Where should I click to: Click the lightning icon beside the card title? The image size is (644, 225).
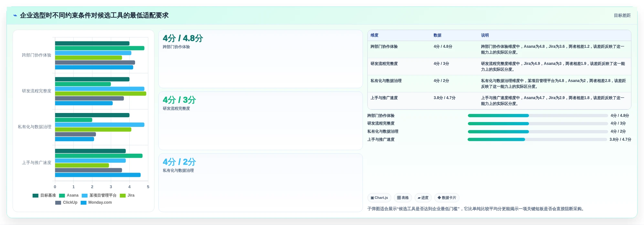(x=15, y=15)
